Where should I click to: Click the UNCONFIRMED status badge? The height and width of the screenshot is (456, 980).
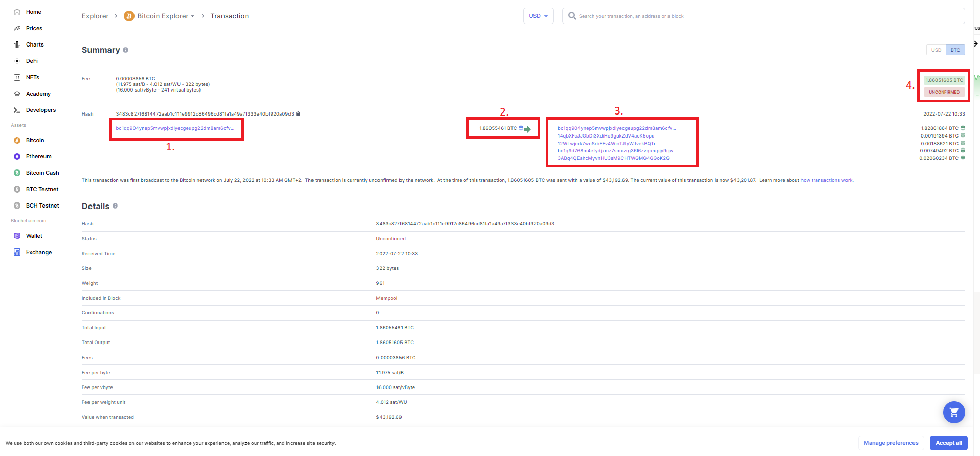pos(944,92)
